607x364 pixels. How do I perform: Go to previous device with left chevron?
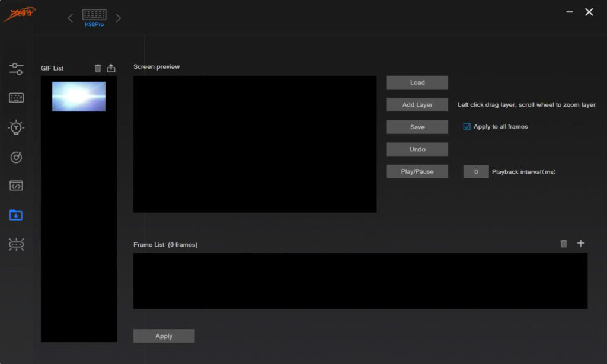(70, 18)
